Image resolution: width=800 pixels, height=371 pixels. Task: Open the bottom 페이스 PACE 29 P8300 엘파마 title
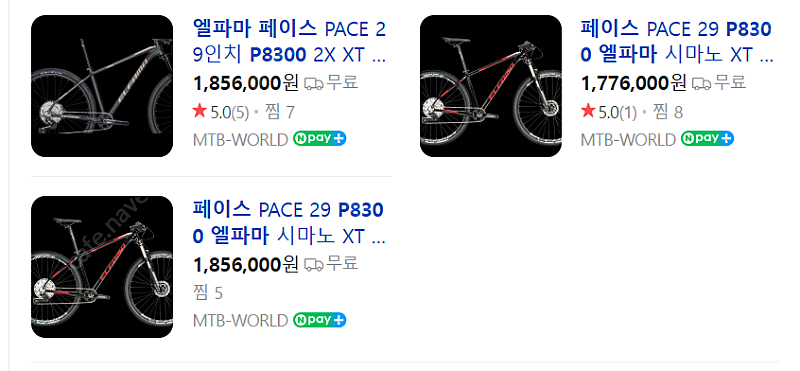[x=289, y=223]
